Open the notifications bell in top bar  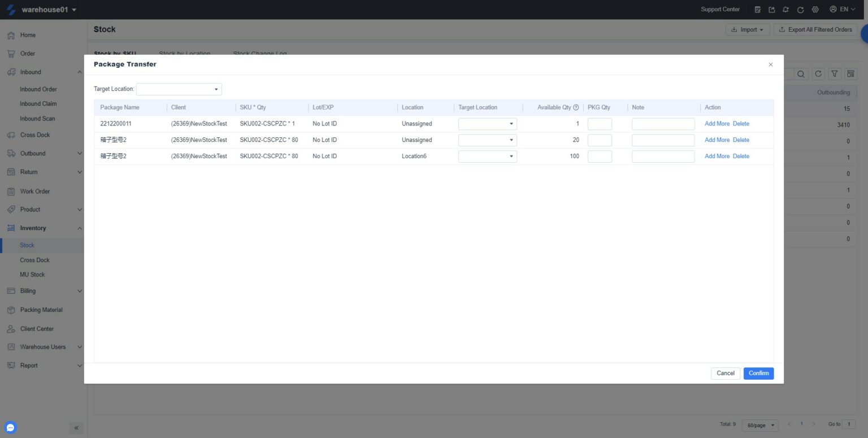pos(785,9)
